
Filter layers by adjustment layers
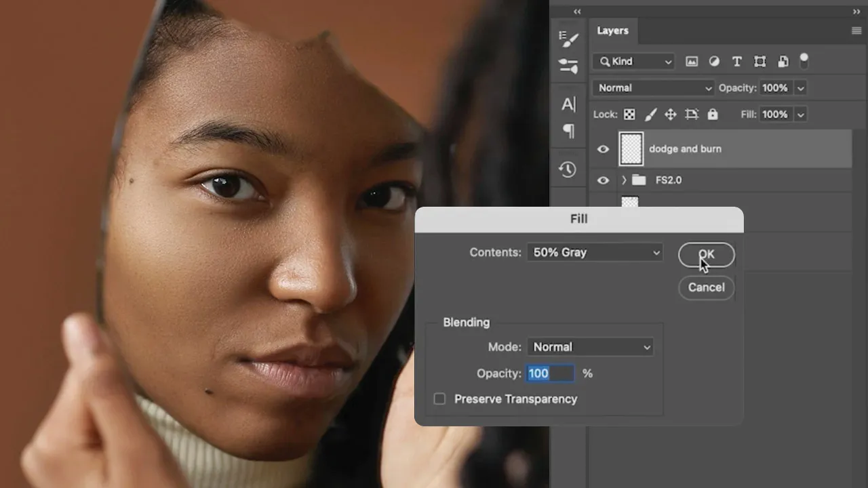click(x=714, y=62)
